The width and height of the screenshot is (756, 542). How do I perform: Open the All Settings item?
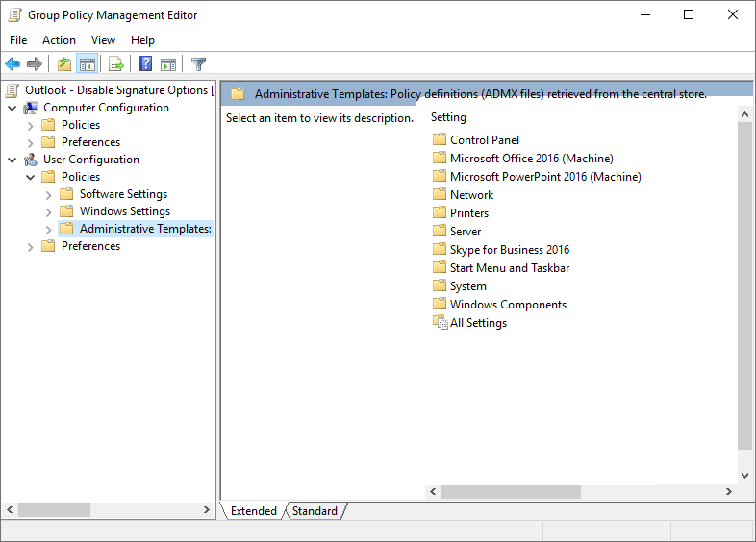point(478,323)
